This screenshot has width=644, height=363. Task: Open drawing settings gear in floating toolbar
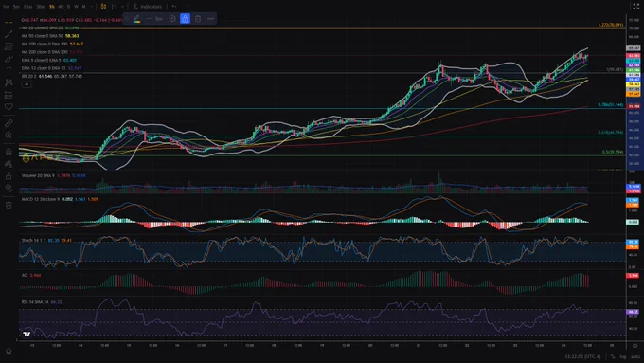pyautogui.click(x=172, y=19)
